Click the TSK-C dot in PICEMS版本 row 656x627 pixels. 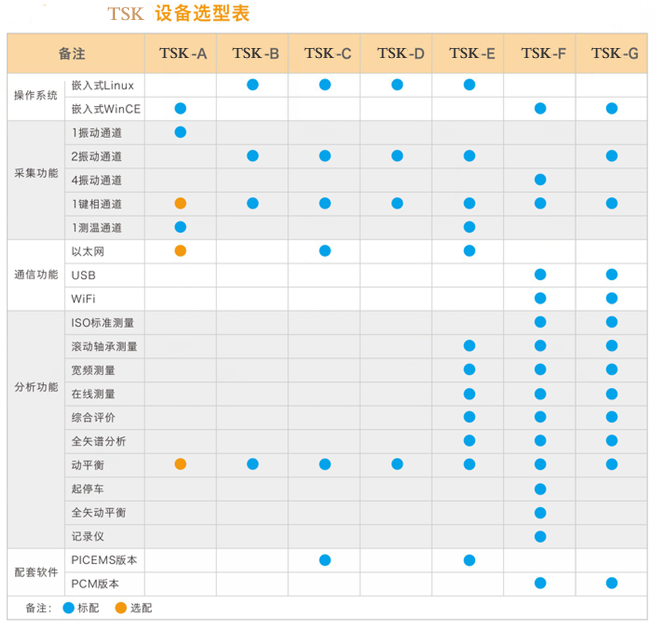pos(325,560)
